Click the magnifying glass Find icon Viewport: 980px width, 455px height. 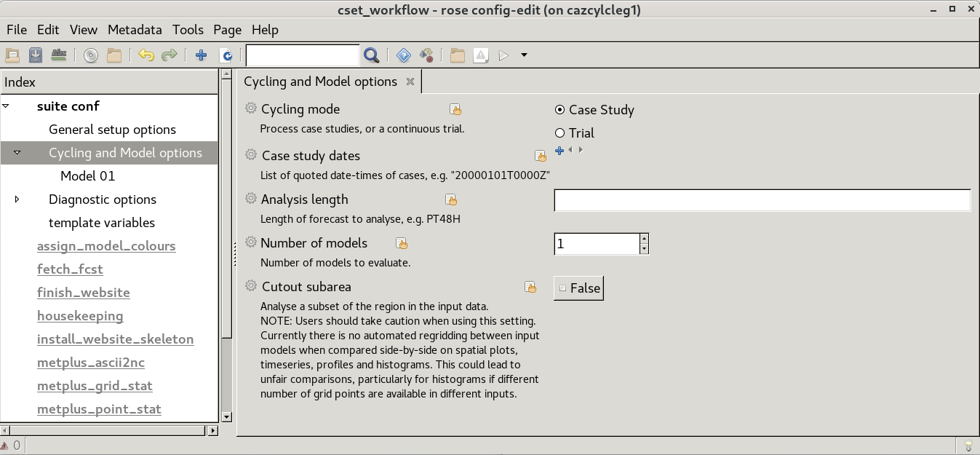point(371,55)
